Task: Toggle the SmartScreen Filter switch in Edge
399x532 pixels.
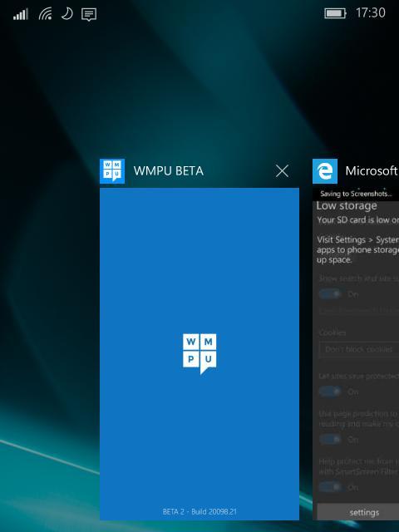Action: tap(330, 487)
